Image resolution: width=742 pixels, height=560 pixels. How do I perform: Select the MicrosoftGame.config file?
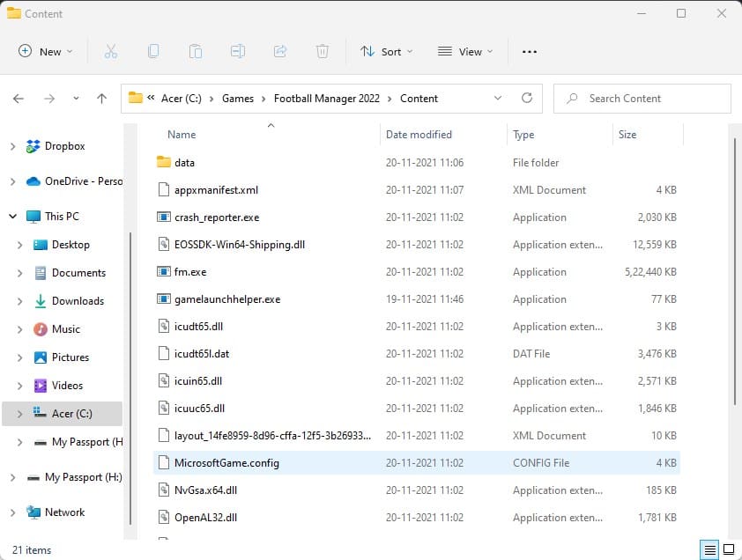(417, 462)
